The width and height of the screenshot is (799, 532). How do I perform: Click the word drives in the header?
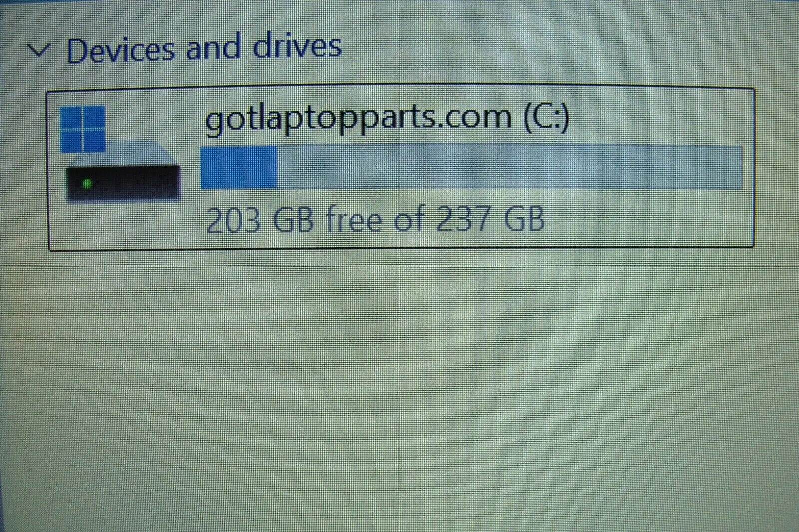pos(297,46)
